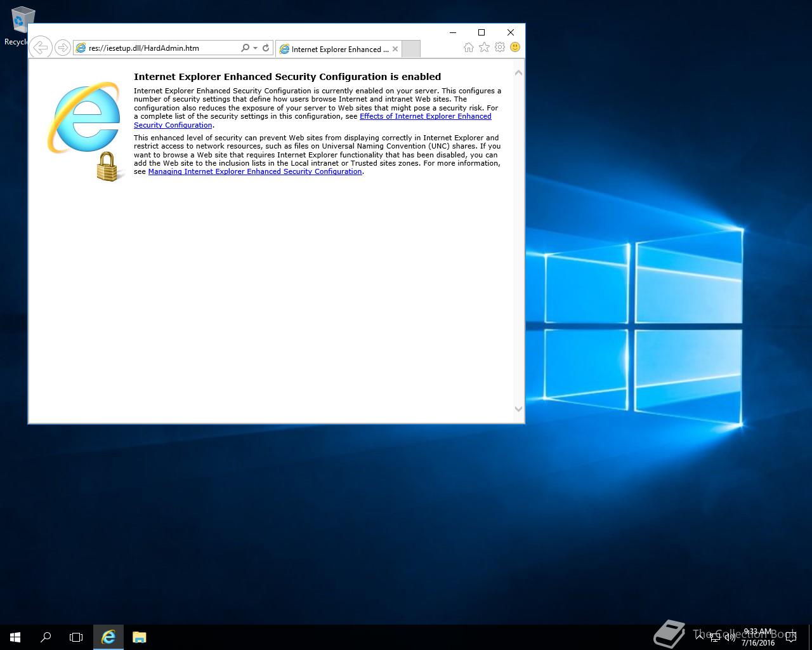
Task: Click the page heading about Enhanced Security Configuration
Action: pyautogui.click(x=287, y=77)
